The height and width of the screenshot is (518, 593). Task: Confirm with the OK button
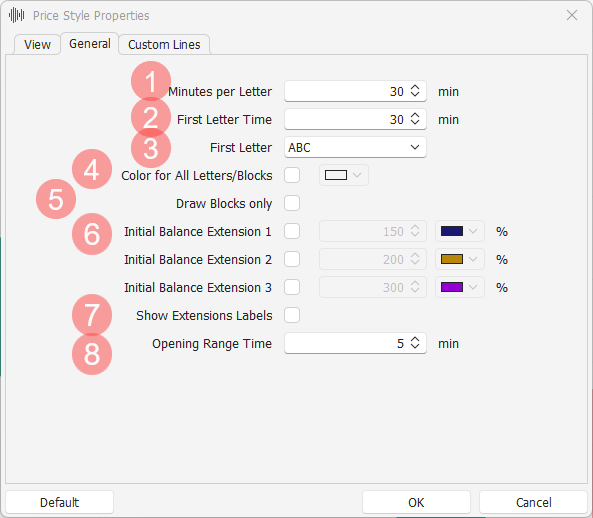416,502
